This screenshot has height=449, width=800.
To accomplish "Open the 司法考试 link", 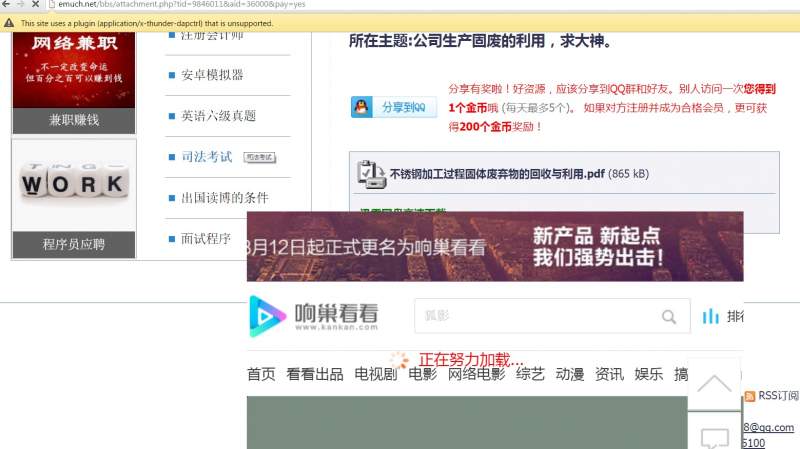I will pyautogui.click(x=207, y=157).
